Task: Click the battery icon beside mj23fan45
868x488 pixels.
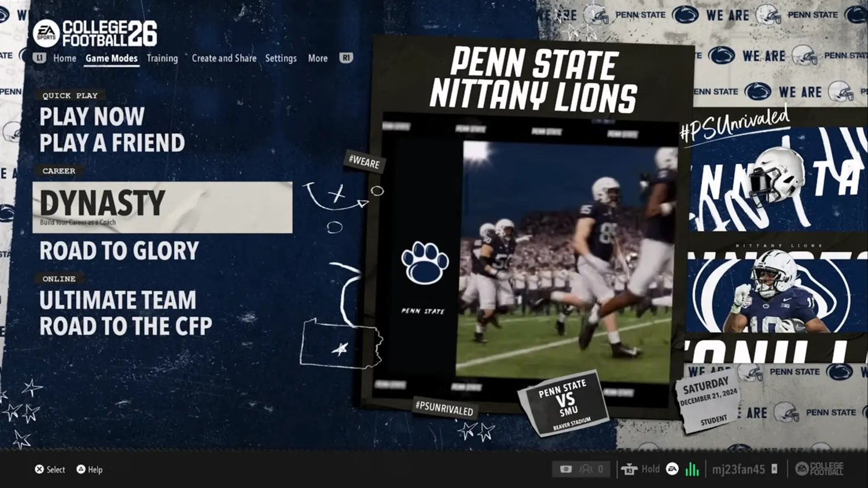Action: [774, 469]
